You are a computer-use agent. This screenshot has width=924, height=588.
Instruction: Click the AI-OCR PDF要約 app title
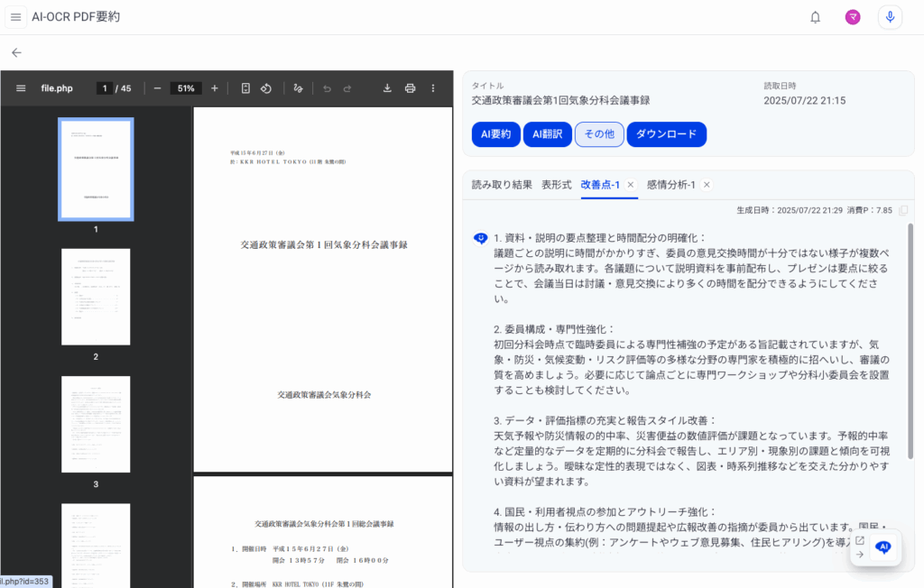coord(76,17)
